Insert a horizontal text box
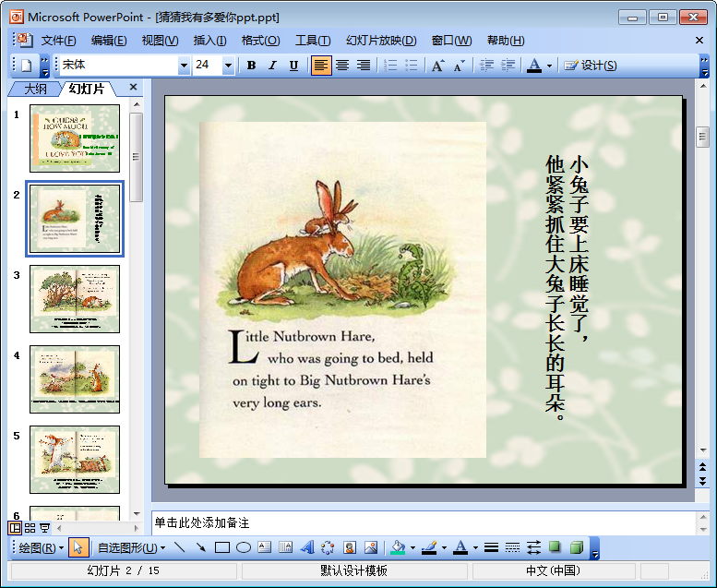Viewport: 717px width, 588px height. click(x=265, y=547)
